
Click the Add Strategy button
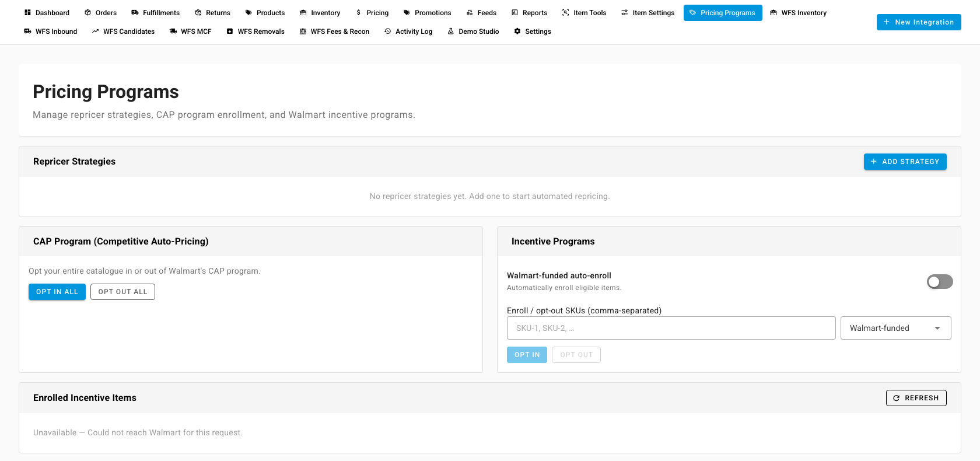[x=905, y=162]
